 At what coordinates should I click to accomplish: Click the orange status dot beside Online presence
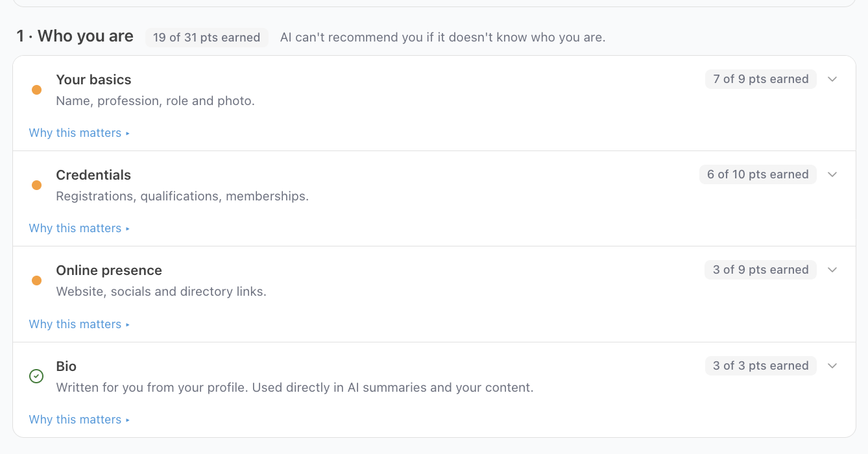coord(36,281)
